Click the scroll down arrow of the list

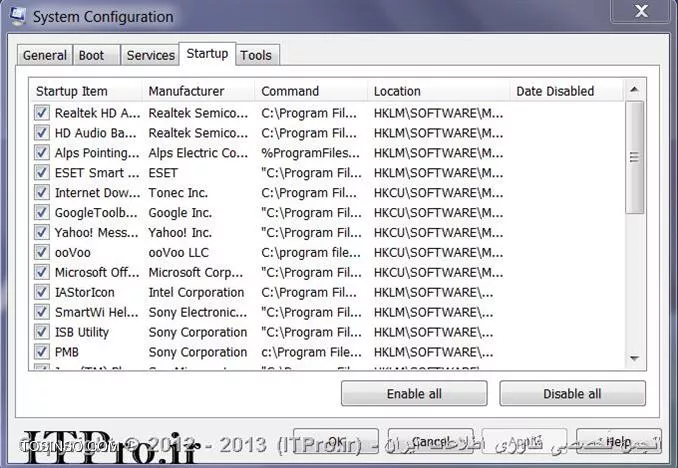634,358
